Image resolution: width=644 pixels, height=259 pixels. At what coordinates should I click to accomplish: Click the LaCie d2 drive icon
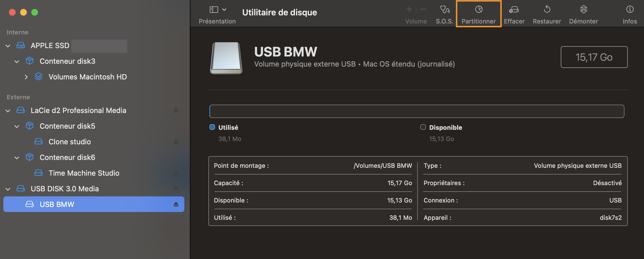click(x=21, y=110)
